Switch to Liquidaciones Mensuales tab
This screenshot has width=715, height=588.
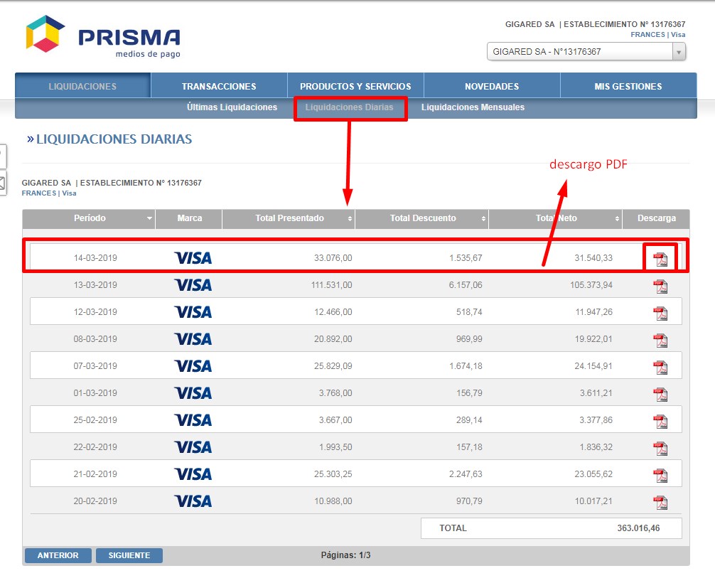point(473,107)
